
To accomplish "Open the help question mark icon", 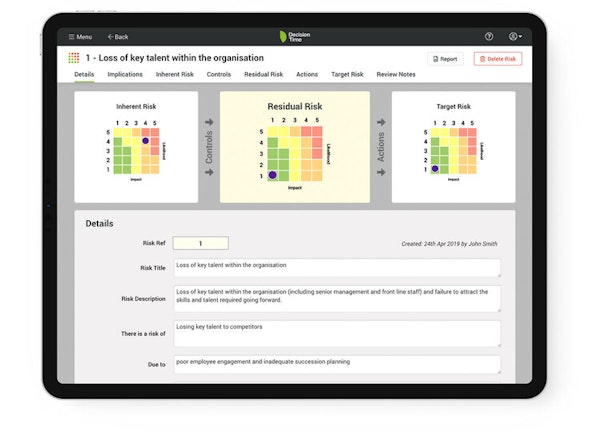I will 489,36.
